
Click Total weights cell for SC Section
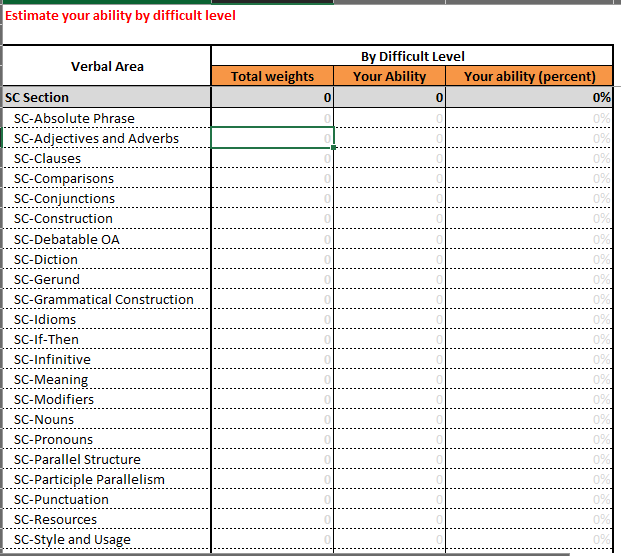(272, 97)
